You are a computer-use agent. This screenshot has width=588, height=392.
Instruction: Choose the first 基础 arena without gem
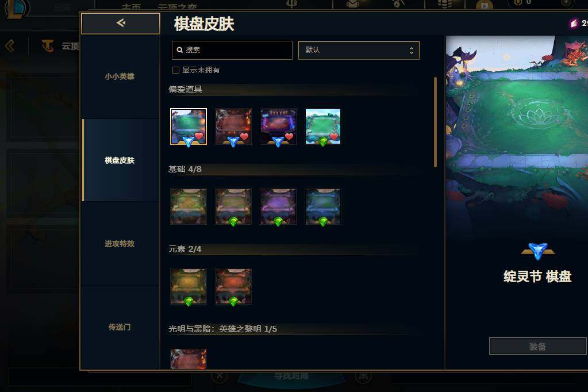click(x=189, y=206)
